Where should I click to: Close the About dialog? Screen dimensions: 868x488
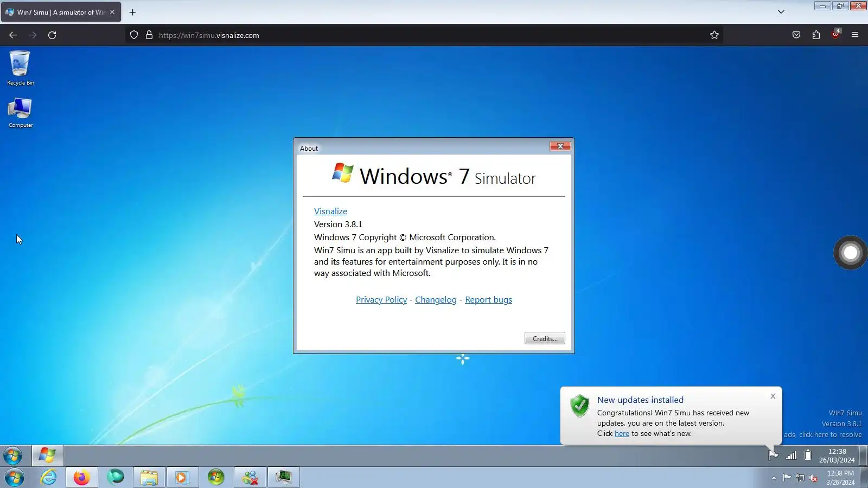coord(560,146)
